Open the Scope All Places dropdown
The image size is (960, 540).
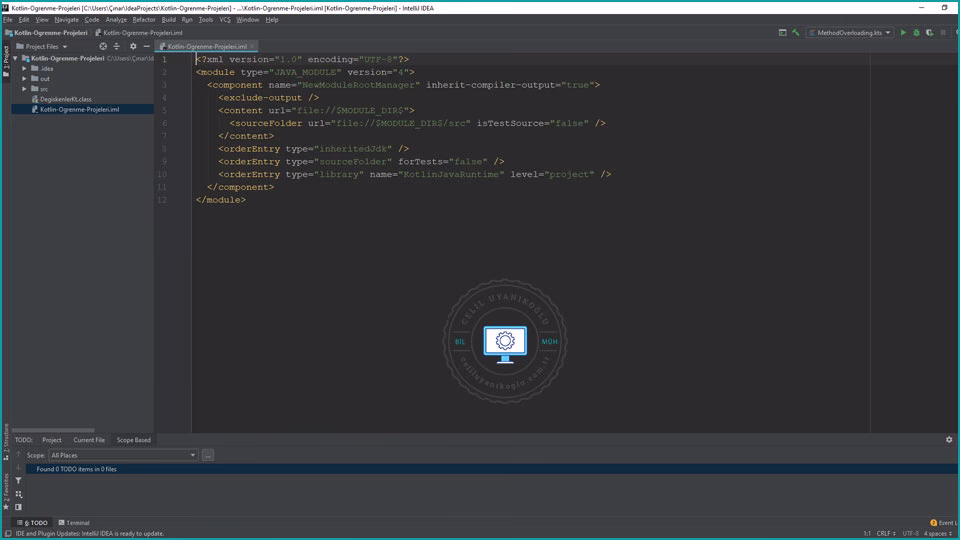(x=123, y=455)
